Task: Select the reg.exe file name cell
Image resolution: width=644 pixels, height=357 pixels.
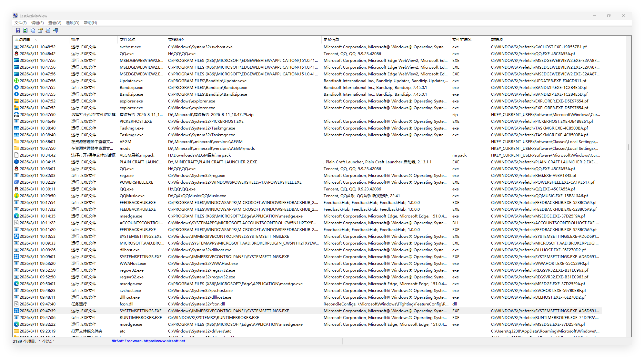Action: [x=126, y=176]
